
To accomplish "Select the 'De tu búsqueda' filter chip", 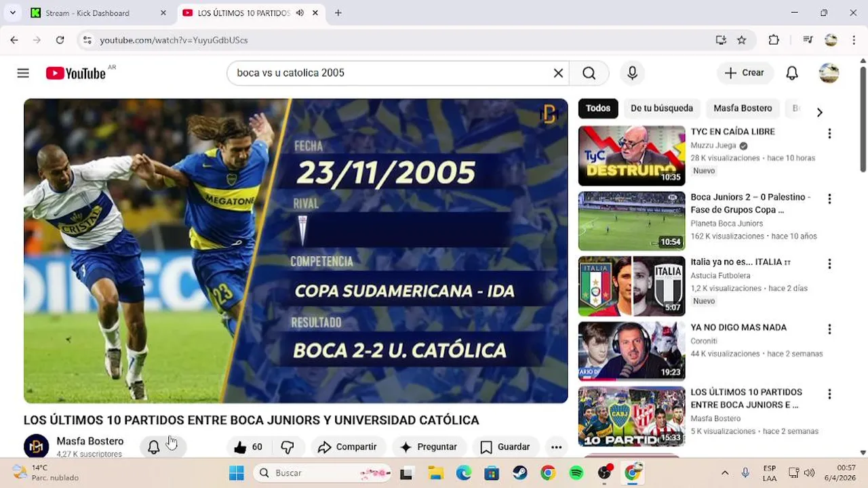I will (662, 108).
